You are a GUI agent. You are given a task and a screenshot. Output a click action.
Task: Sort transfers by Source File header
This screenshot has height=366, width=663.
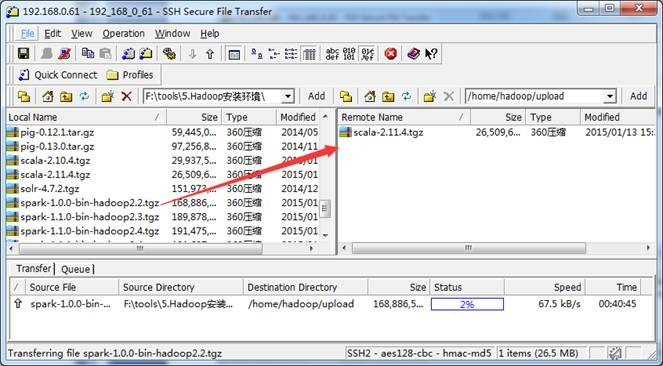72,287
